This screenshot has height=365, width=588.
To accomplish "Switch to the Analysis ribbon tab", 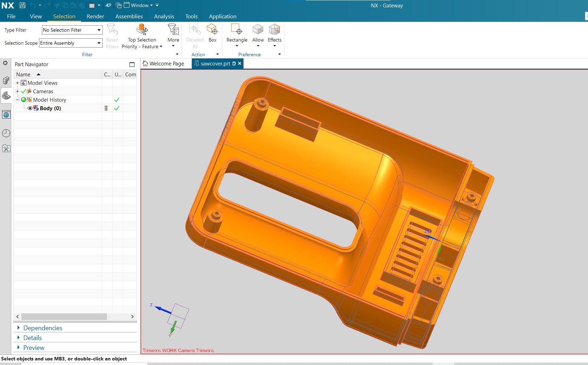I will [164, 16].
